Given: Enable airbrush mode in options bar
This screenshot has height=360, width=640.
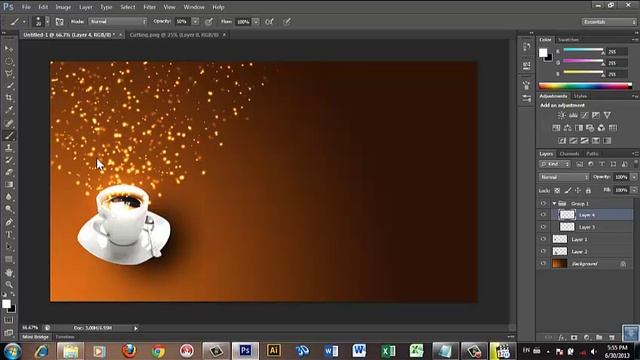Looking at the screenshot, I should click(x=269, y=22).
